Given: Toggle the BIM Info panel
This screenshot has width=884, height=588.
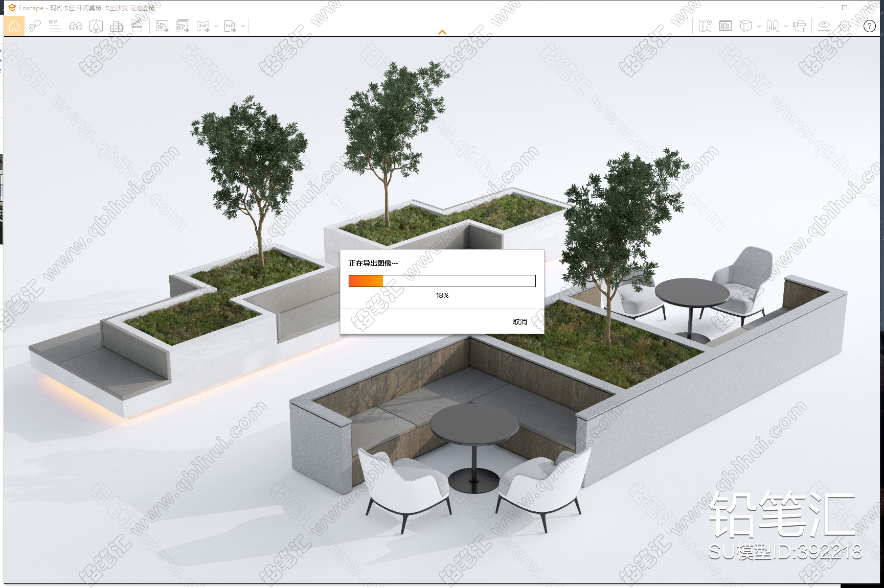Looking at the screenshot, I should click(x=55, y=26).
